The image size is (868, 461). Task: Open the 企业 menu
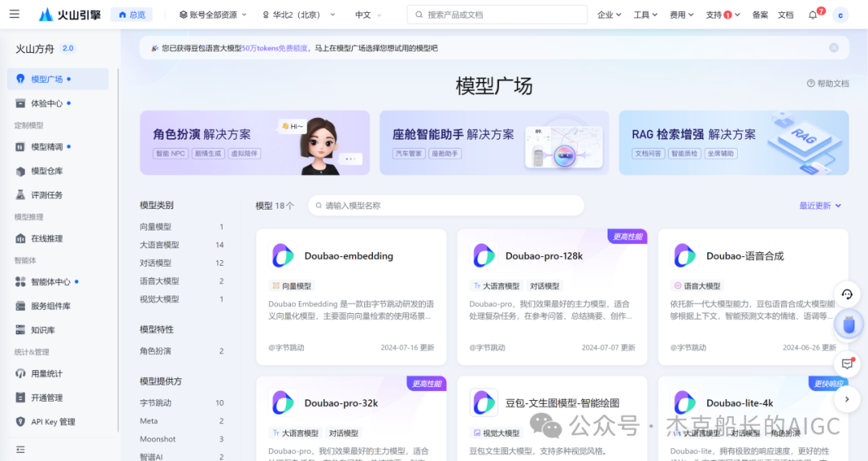point(609,15)
